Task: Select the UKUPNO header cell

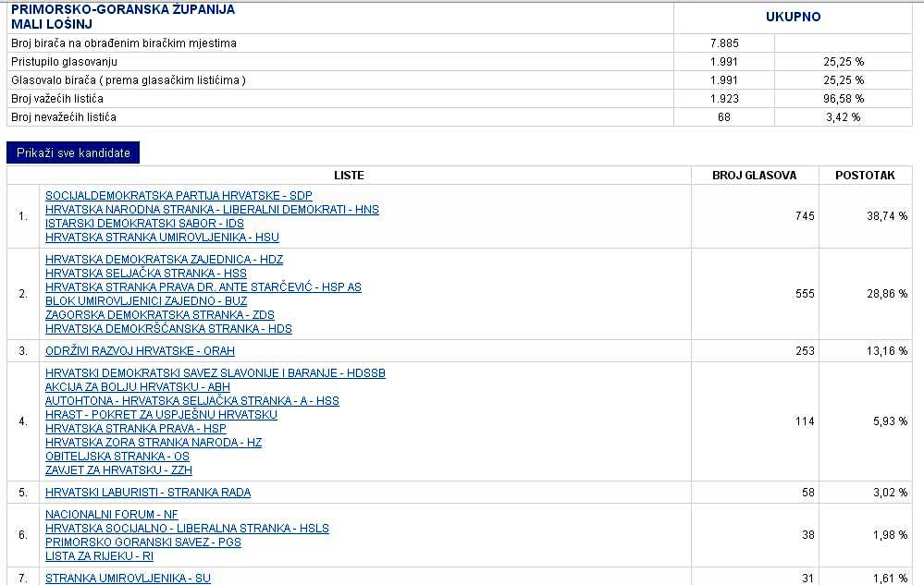Action: [794, 17]
